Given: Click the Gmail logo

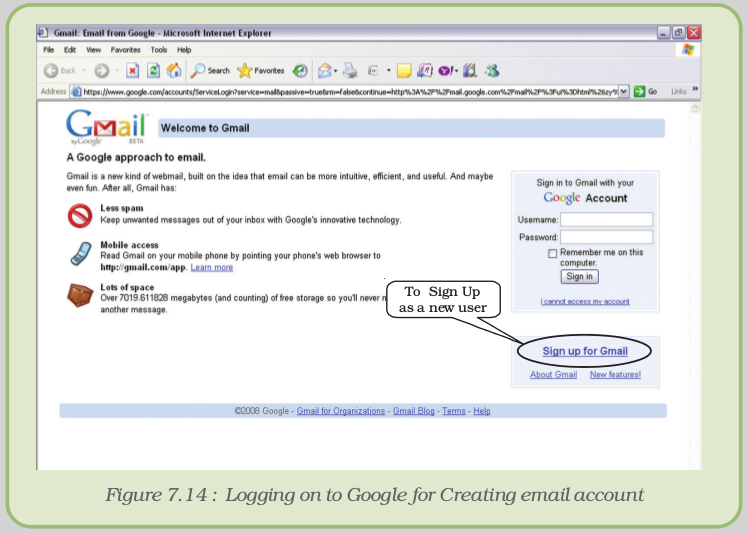Looking at the screenshot, I should [107, 127].
